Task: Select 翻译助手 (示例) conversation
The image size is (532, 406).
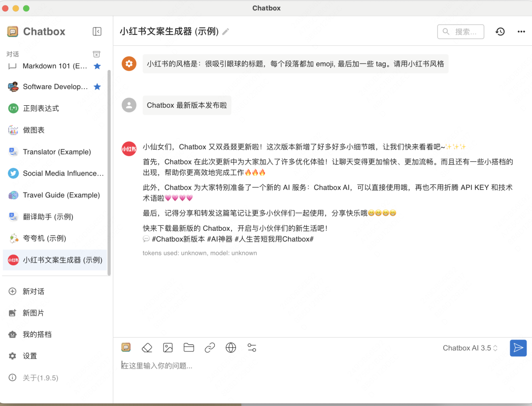Action: click(x=55, y=217)
